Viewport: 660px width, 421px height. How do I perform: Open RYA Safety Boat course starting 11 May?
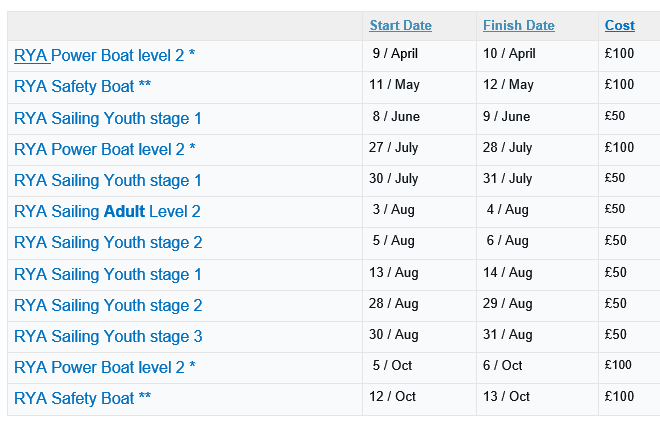point(83,87)
